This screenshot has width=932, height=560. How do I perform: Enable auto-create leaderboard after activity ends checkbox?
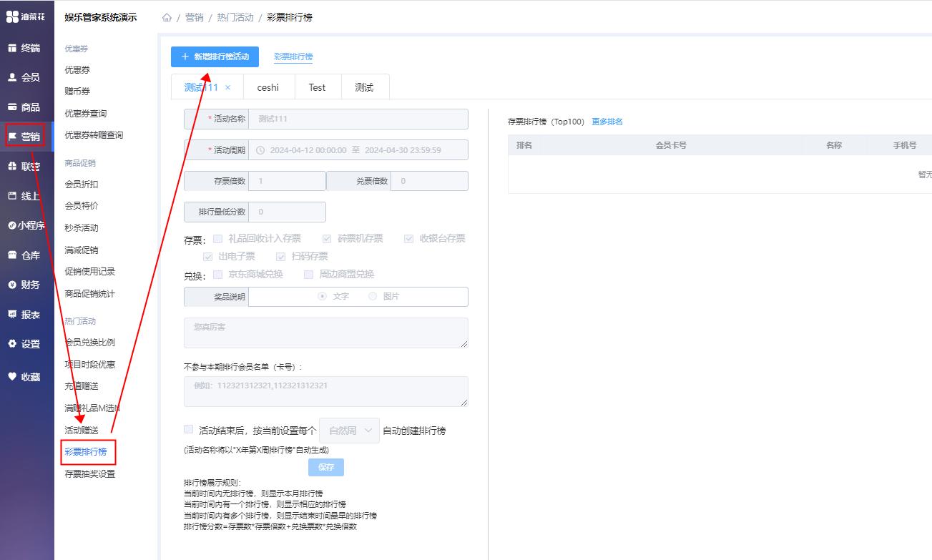[x=189, y=429]
